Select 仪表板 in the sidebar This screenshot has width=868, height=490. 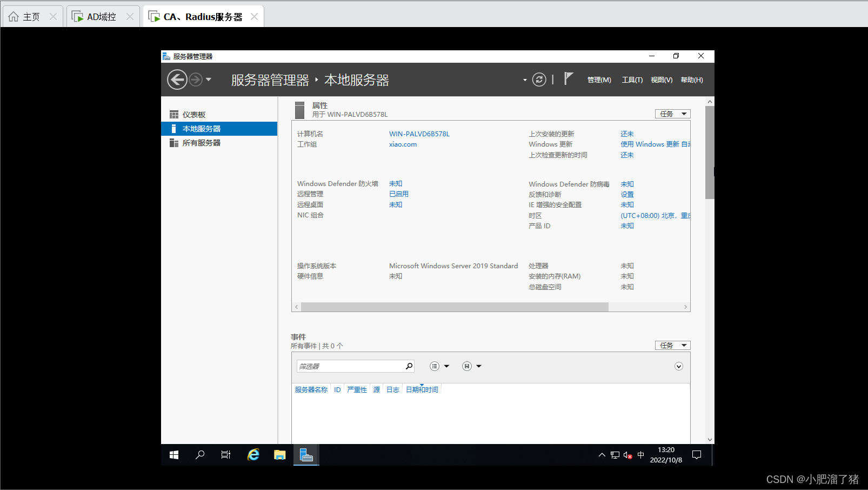219,115
